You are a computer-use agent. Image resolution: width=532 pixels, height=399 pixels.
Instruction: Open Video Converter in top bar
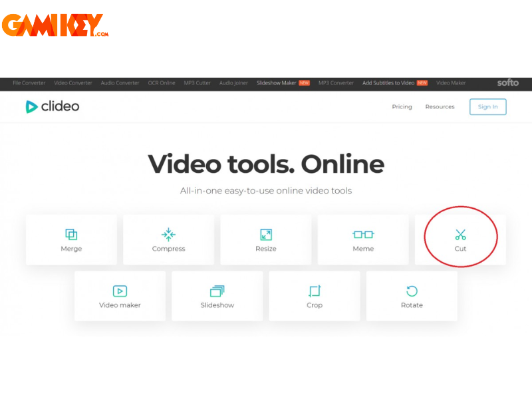tap(73, 83)
